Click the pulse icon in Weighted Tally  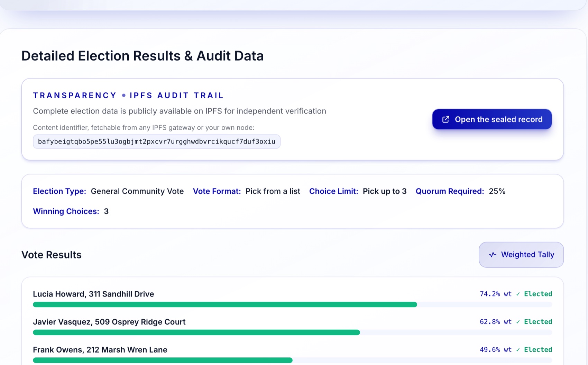click(493, 255)
